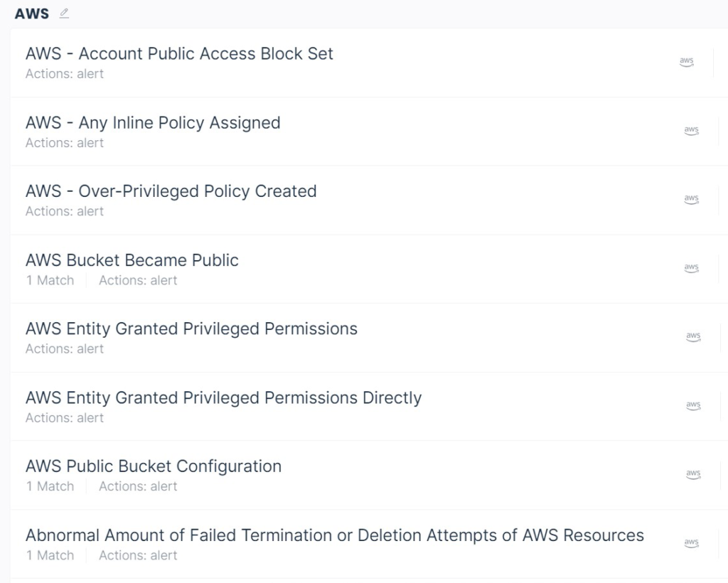The image size is (728, 583).
Task: Open the Entity Granted Privileged Permissions Directly rule
Action: (223, 397)
